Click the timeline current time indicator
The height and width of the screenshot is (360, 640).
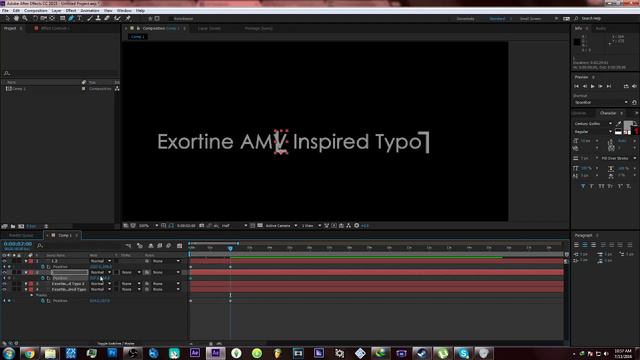pos(230,248)
